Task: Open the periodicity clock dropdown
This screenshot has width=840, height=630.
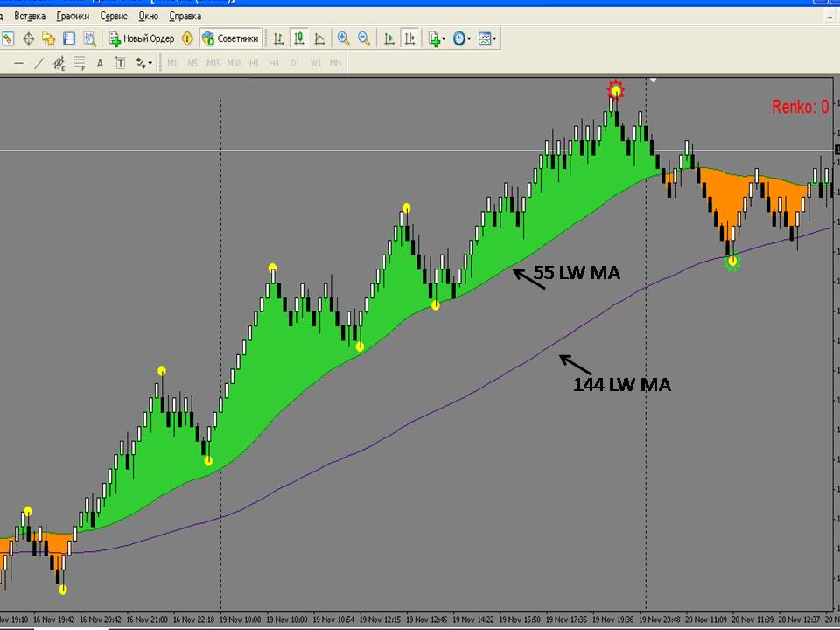Action: tap(462, 38)
